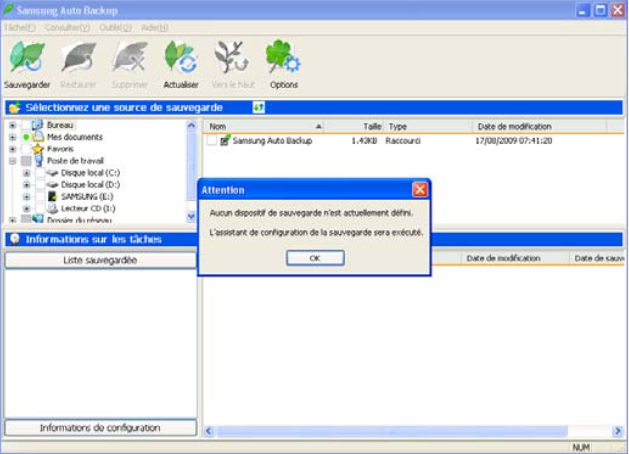Open the Aide menu
Screen dimensions: 629x454
[154, 28]
